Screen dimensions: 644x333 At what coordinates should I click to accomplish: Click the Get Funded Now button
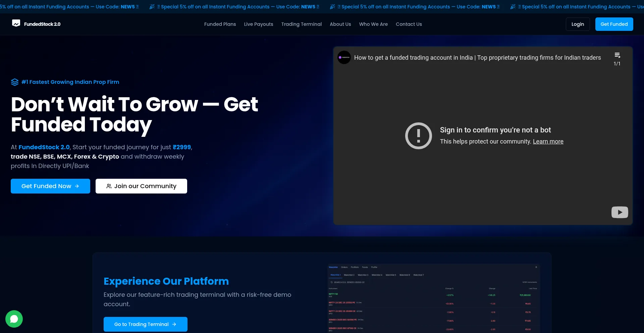point(50,186)
